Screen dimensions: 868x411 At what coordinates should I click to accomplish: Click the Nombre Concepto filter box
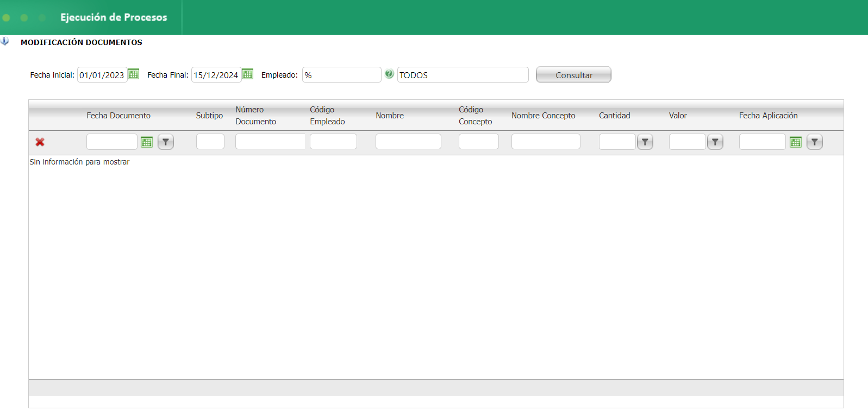(x=546, y=142)
